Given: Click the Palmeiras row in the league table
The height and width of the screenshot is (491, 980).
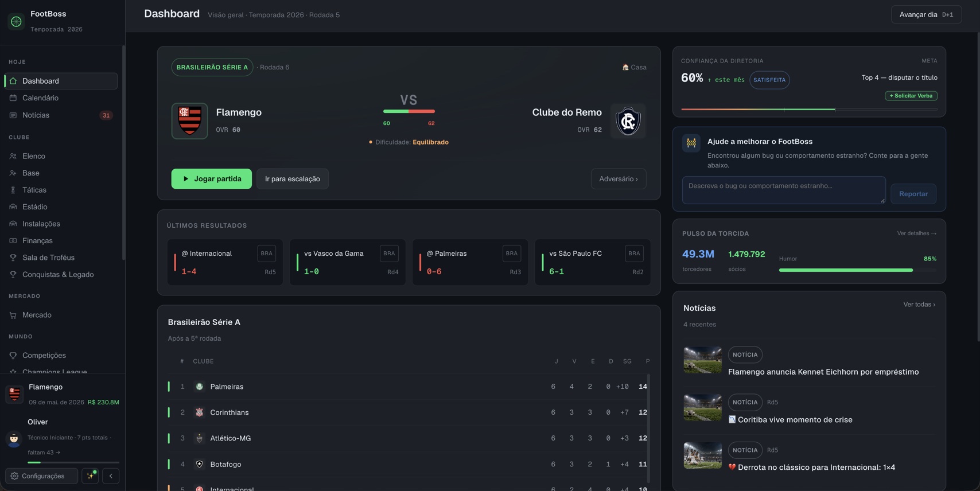Looking at the screenshot, I should pos(408,387).
